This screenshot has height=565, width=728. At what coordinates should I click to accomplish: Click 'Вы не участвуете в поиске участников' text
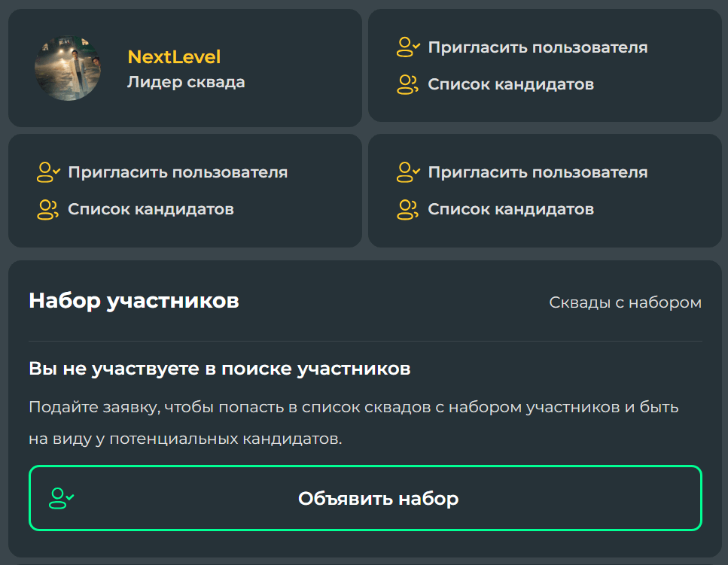click(x=220, y=369)
